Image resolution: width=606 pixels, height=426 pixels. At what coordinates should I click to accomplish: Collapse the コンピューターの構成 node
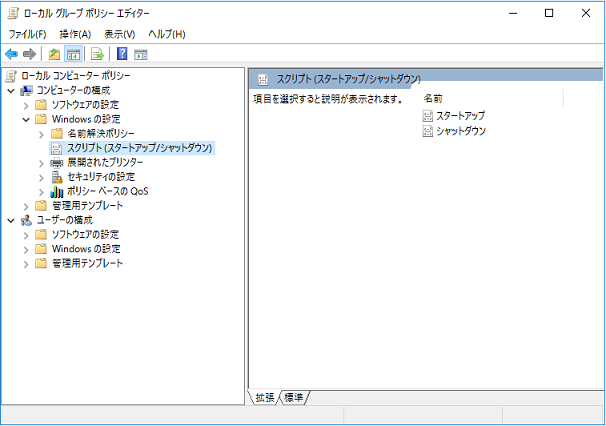pyautogui.click(x=11, y=91)
